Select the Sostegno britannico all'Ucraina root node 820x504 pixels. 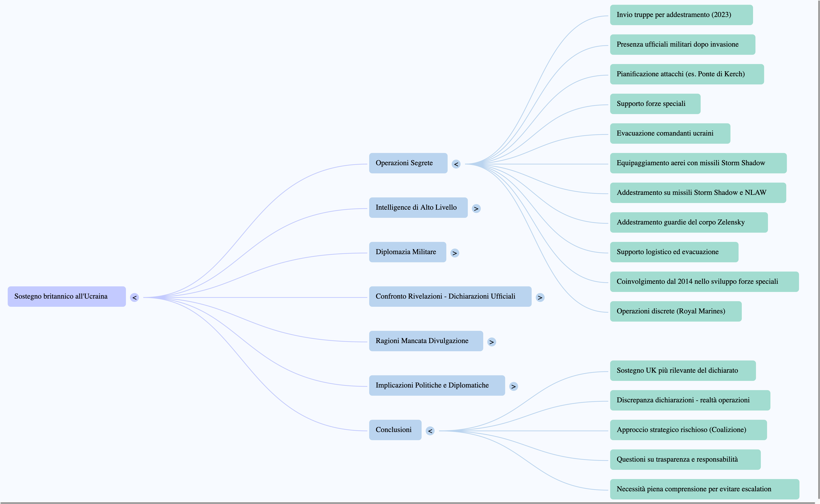67,296
